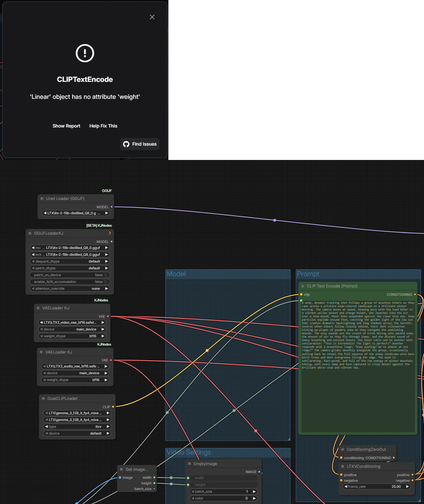Viewport: 424px width, 504px height.
Task: Click the CONDITIONING output port on ConditioningZeroOut
Action: point(394,458)
